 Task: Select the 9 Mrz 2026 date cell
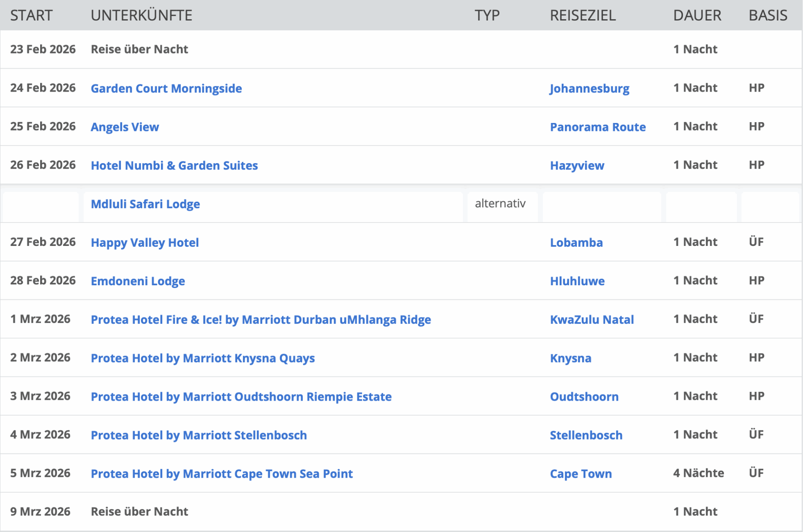click(40, 512)
